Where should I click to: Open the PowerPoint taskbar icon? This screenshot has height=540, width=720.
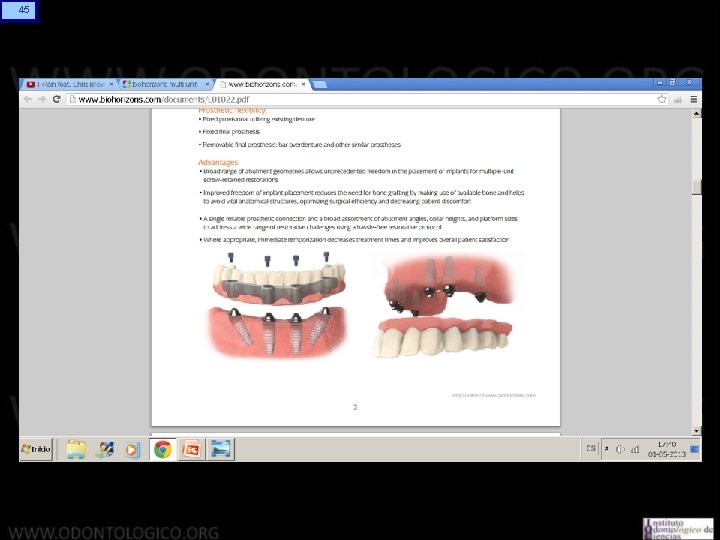coord(191,449)
